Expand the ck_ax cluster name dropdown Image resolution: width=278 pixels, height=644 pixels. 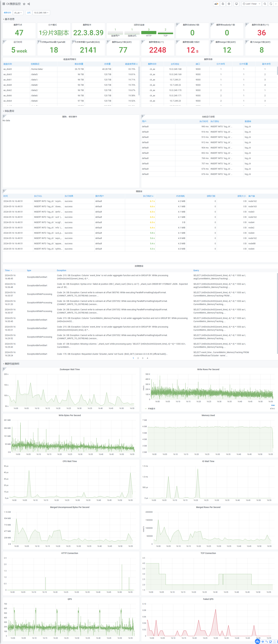18,13
